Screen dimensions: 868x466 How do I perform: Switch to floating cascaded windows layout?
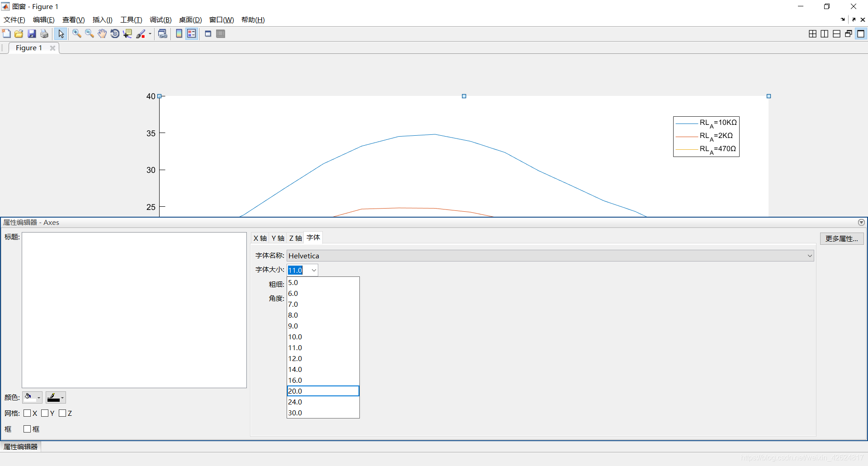point(849,33)
